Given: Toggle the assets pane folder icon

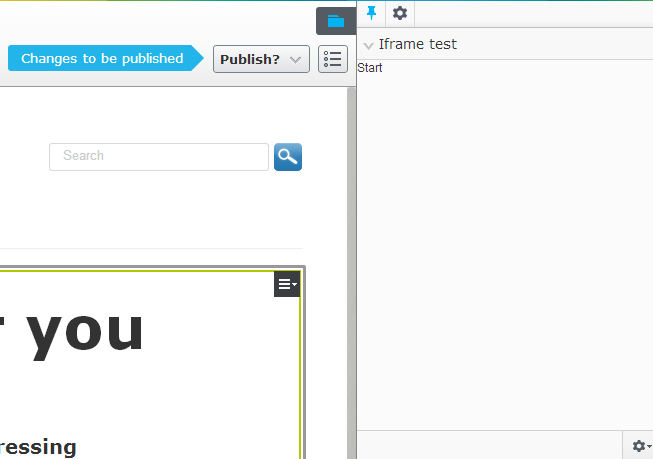Looking at the screenshot, I should (335, 21).
